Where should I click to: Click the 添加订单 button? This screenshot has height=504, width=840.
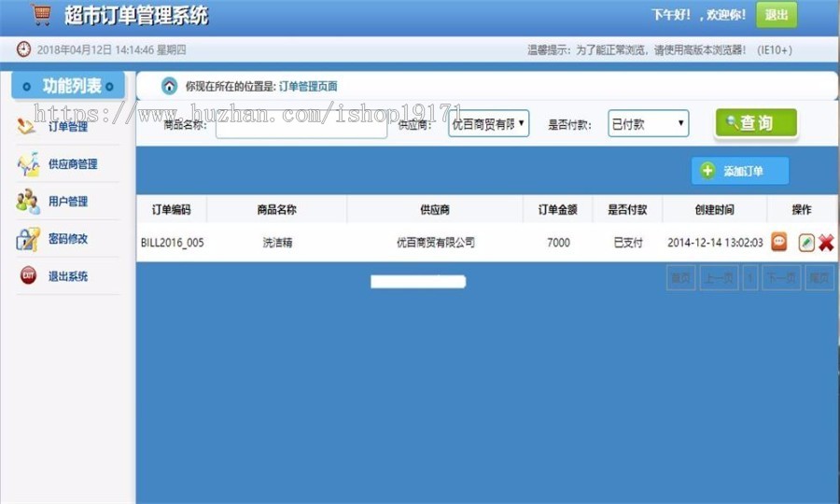click(740, 170)
